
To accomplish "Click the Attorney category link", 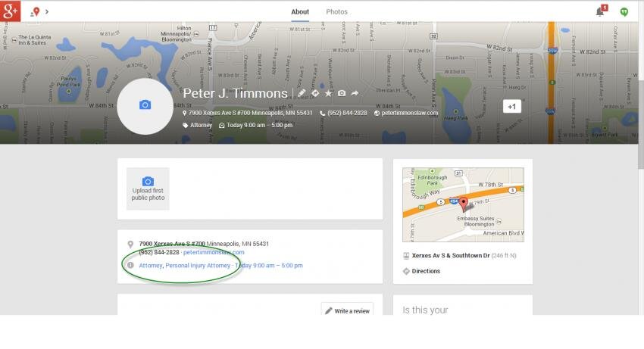I will click(x=150, y=266).
